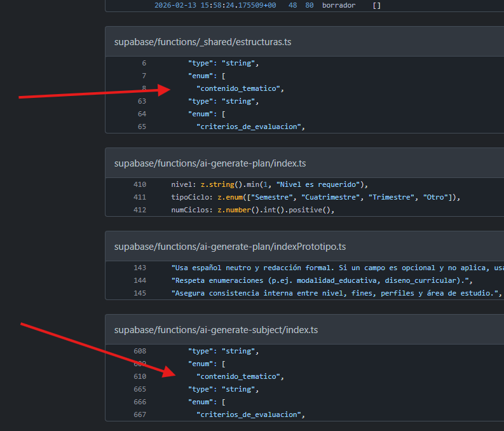
Task: Select line number 6 in estructuras.ts
Action: point(144,63)
